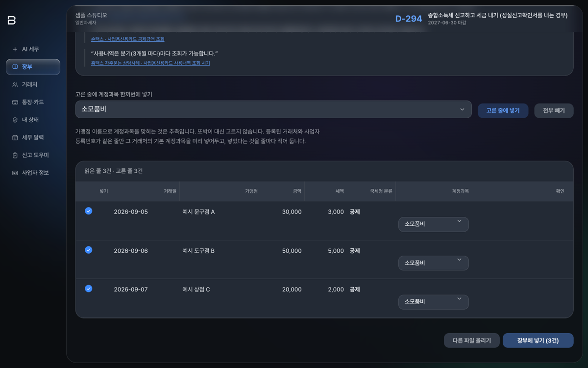Click the 거래일 column header

click(x=170, y=191)
